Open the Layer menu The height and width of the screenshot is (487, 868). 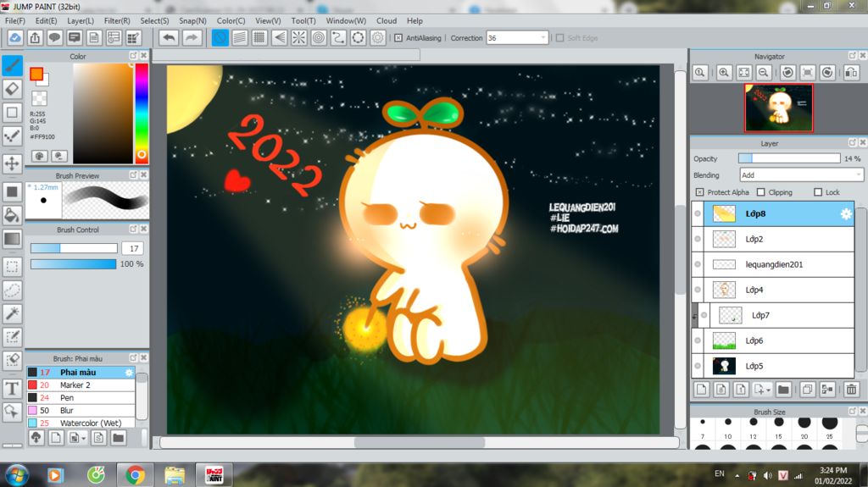coord(81,20)
